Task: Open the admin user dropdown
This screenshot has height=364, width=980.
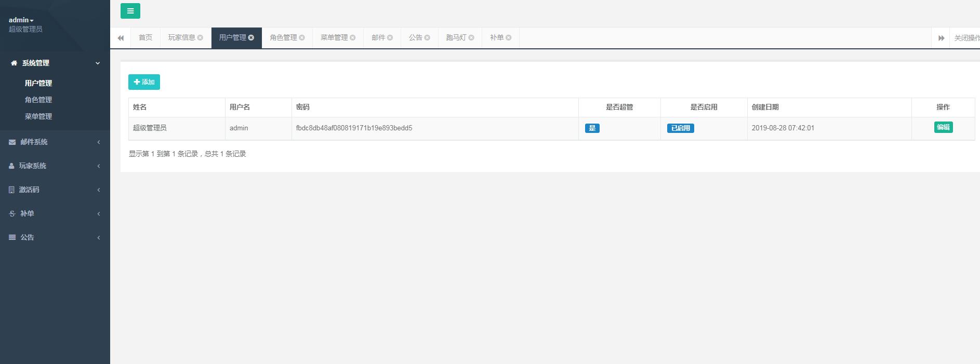Action: [21, 20]
